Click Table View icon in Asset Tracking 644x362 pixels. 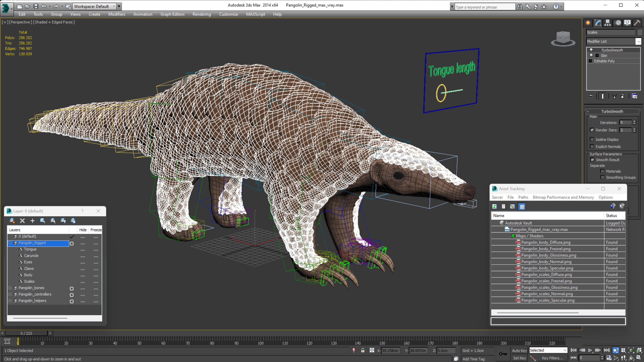pos(522,206)
